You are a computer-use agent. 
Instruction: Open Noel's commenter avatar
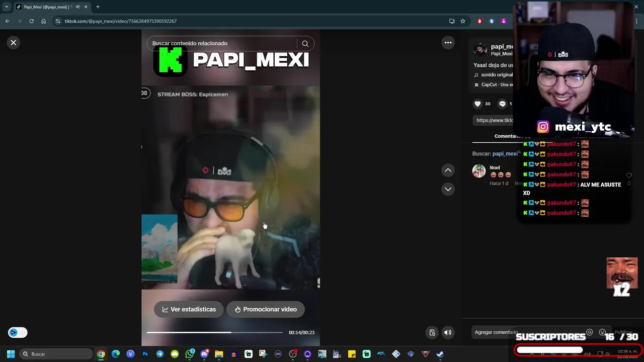[x=479, y=171]
